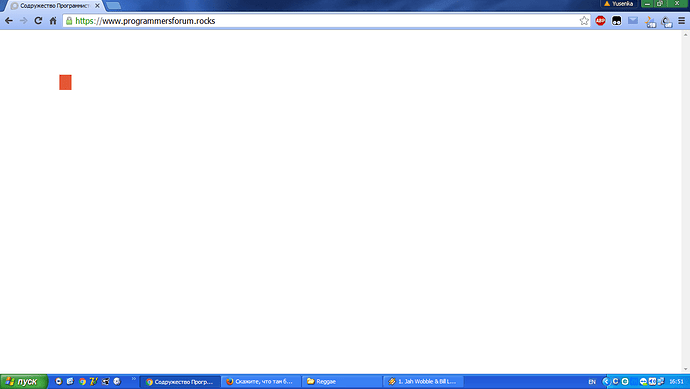Open a new browser tab
Screen dimensions: 690x389
(x=114, y=6)
